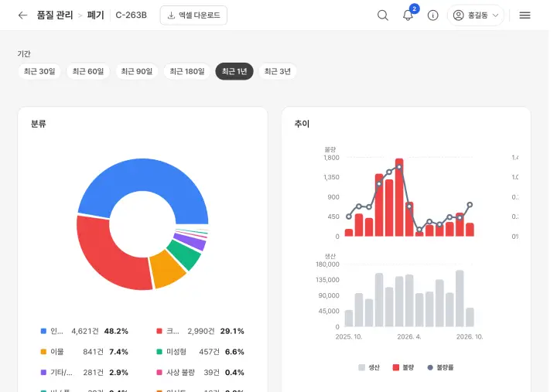
Task: Click the info circle icon
Action: tap(432, 15)
